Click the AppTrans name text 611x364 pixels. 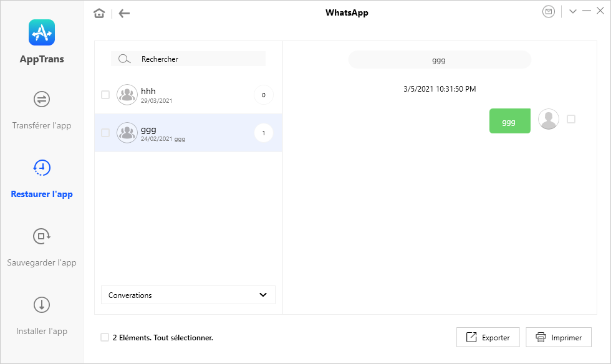click(42, 59)
